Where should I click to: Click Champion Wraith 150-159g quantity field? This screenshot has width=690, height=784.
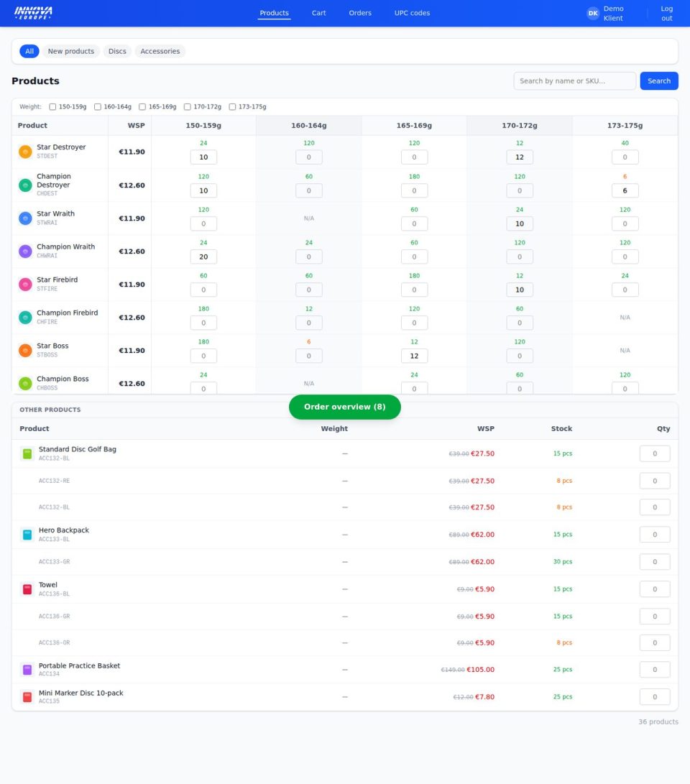tap(203, 257)
